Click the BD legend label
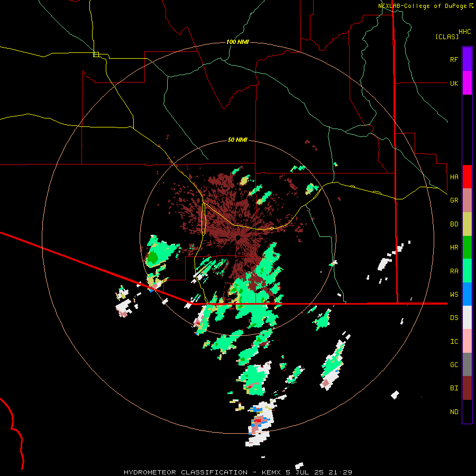 point(454,224)
